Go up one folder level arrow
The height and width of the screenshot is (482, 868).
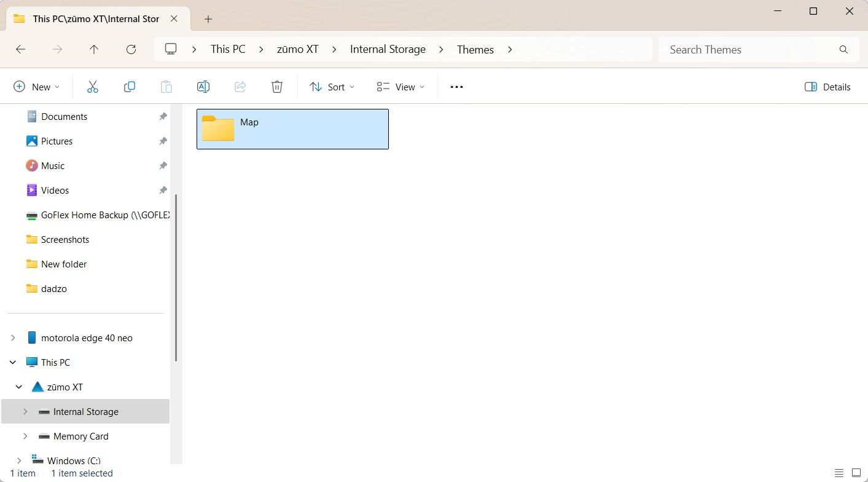(94, 50)
